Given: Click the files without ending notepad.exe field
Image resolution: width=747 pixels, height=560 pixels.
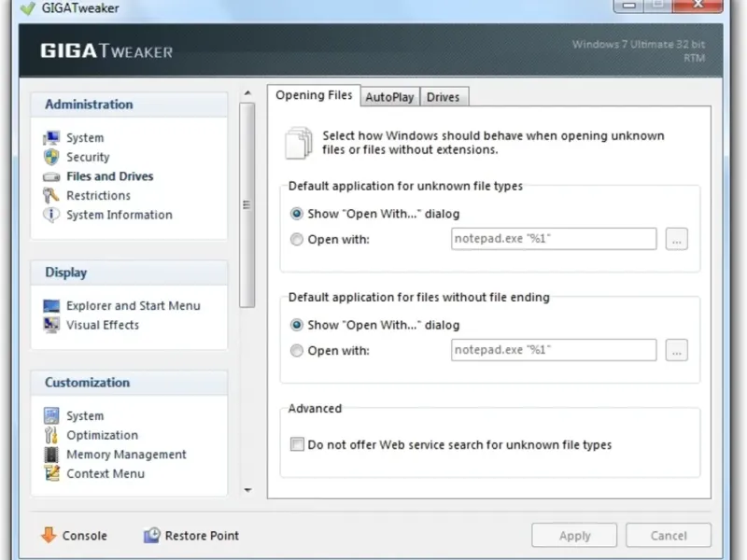Looking at the screenshot, I should tap(554, 350).
